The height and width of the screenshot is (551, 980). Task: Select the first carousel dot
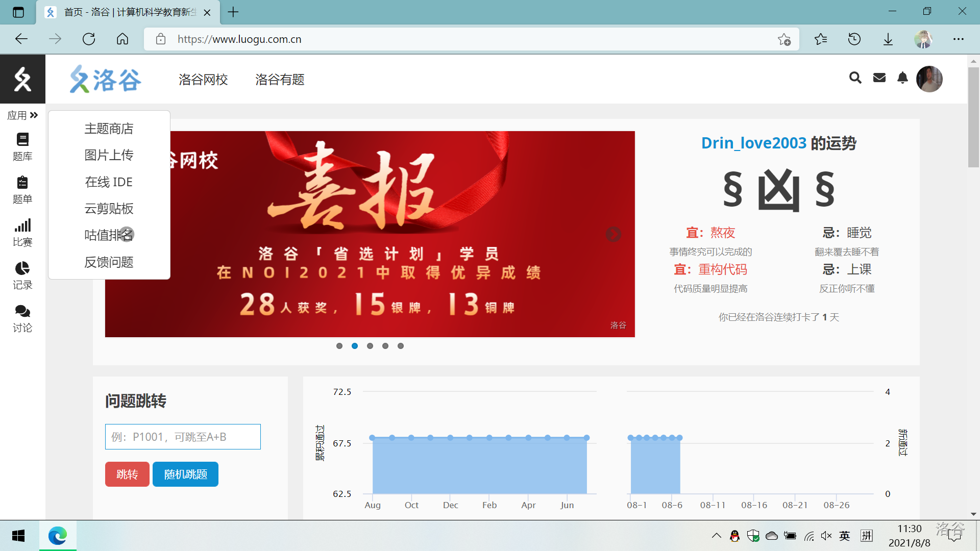tap(339, 346)
